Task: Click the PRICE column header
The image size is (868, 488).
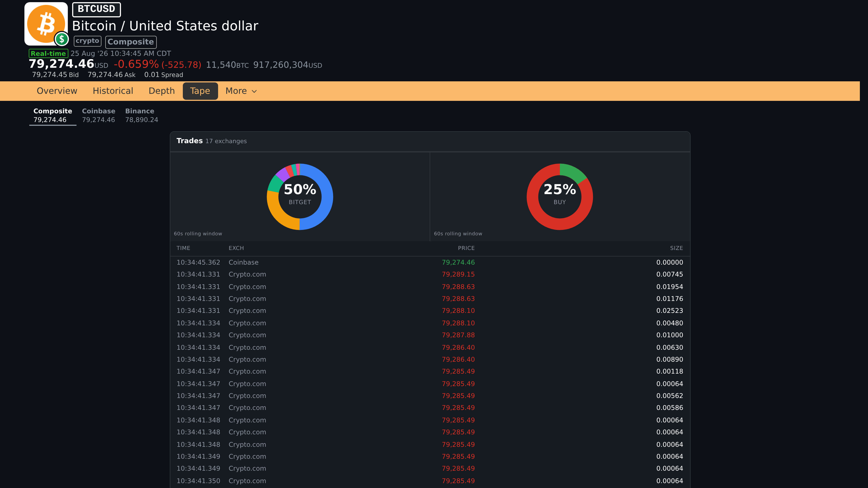Action: (466, 248)
